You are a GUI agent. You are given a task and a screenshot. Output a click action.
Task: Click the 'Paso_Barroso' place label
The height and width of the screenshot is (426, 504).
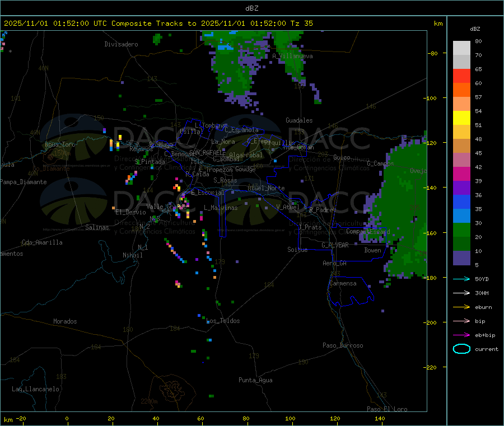(x=343, y=345)
